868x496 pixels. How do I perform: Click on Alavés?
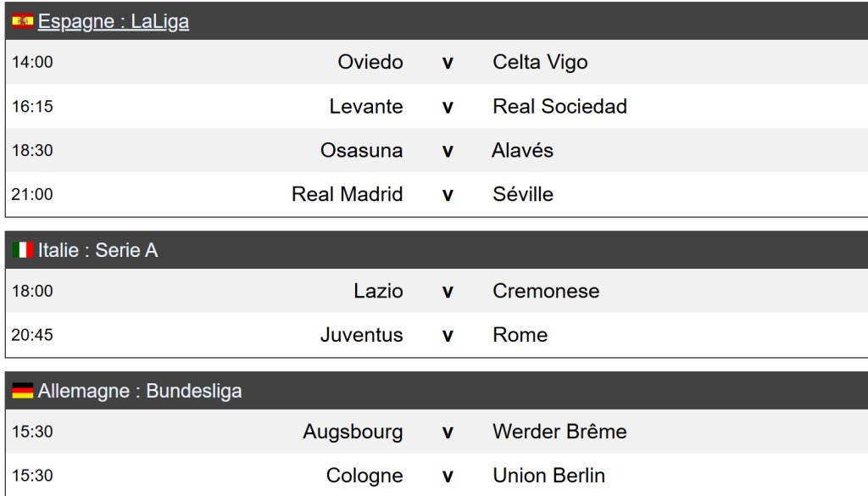(x=522, y=151)
